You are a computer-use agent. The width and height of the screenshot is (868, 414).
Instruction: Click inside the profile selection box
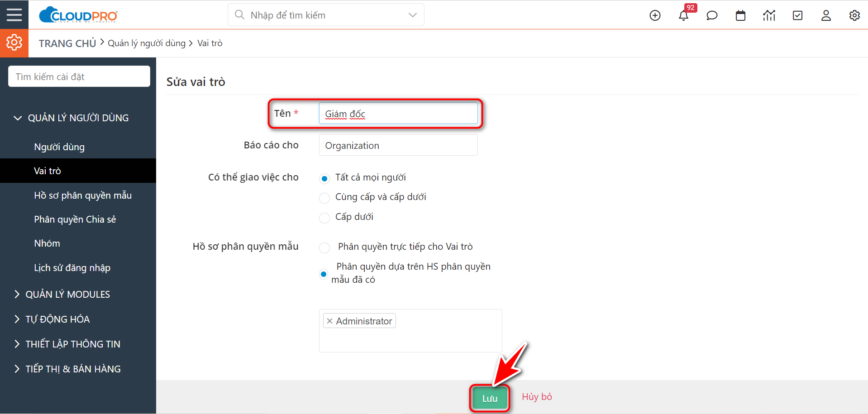(x=410, y=331)
